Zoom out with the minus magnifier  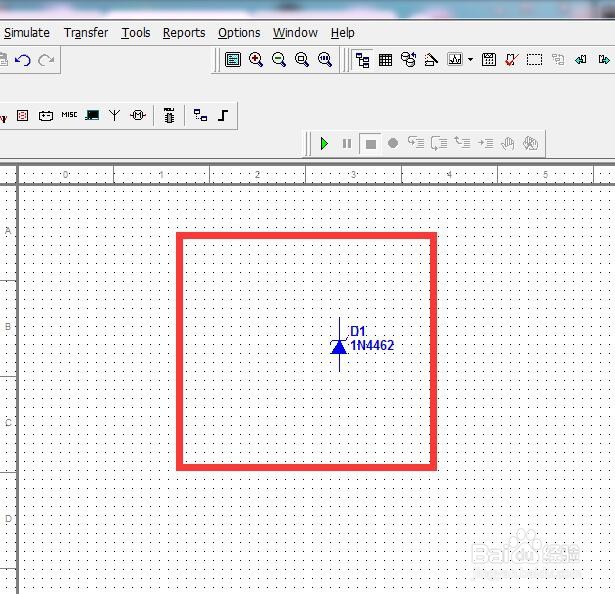point(279,60)
